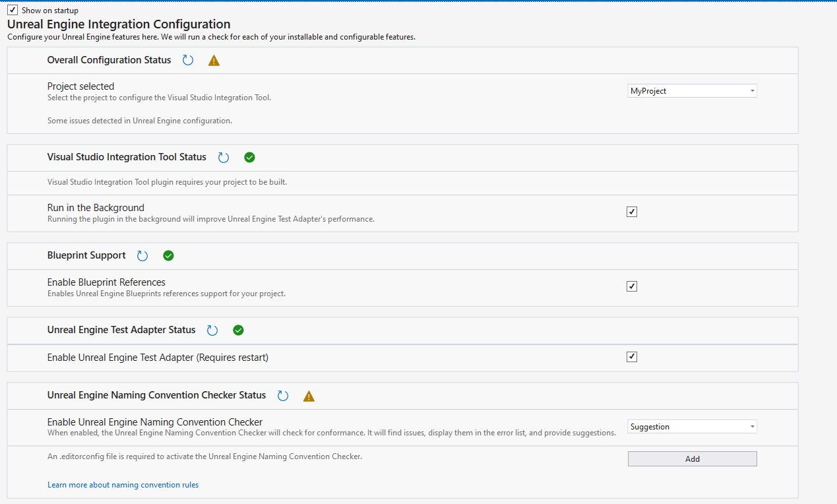Click Add to create the .editorconfig file
This screenshot has height=504, width=837.
pyautogui.click(x=692, y=459)
